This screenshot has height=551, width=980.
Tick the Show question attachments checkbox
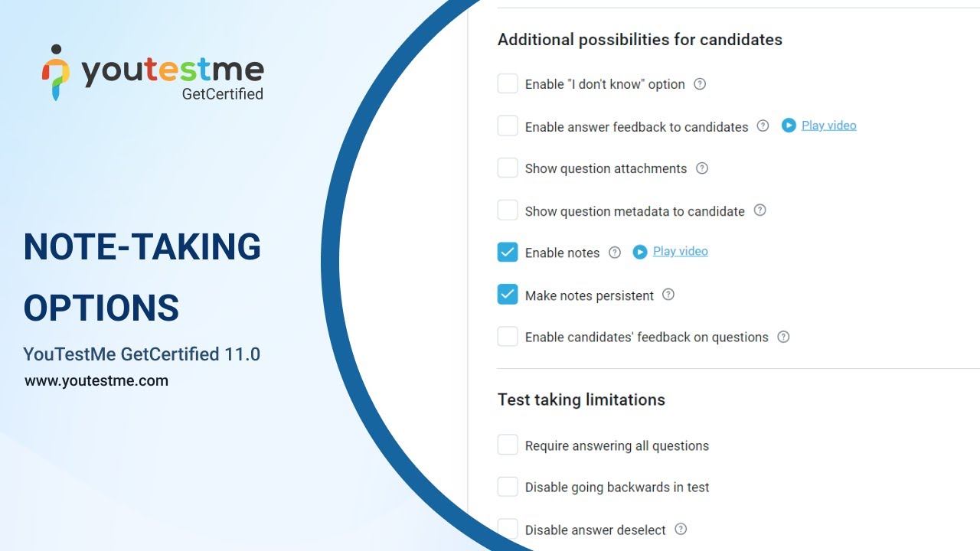click(508, 168)
